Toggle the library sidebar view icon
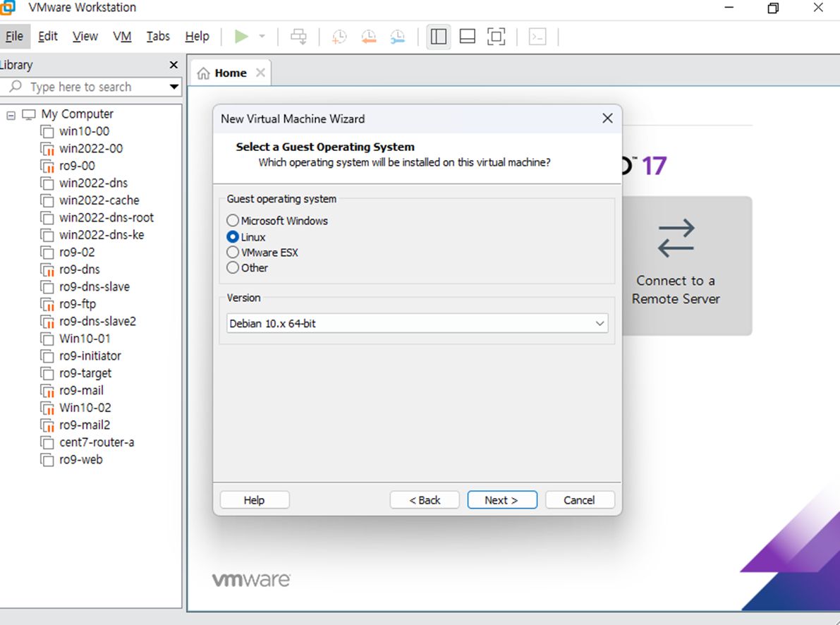This screenshot has width=840, height=625. click(438, 37)
